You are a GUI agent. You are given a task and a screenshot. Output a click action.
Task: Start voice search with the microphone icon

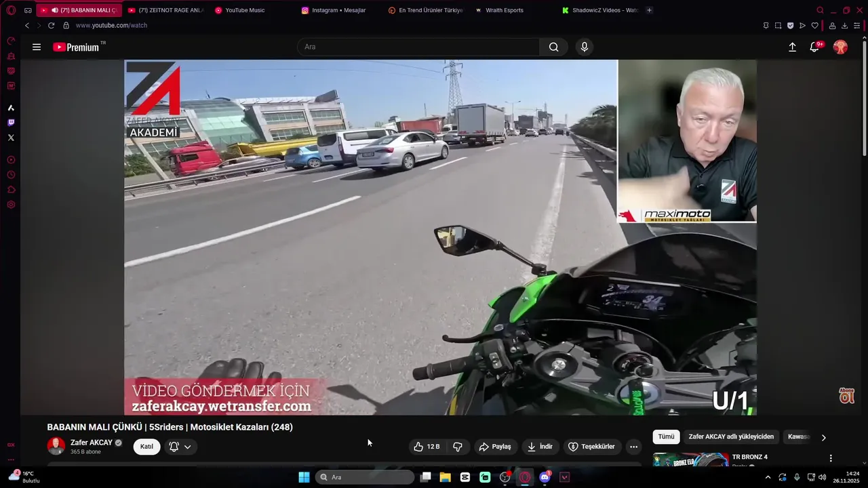pyautogui.click(x=585, y=47)
